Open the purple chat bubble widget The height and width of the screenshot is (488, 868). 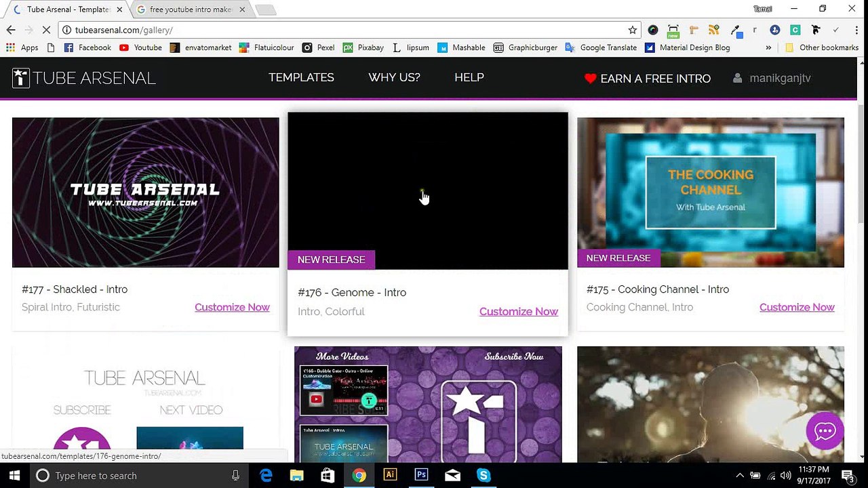(825, 431)
